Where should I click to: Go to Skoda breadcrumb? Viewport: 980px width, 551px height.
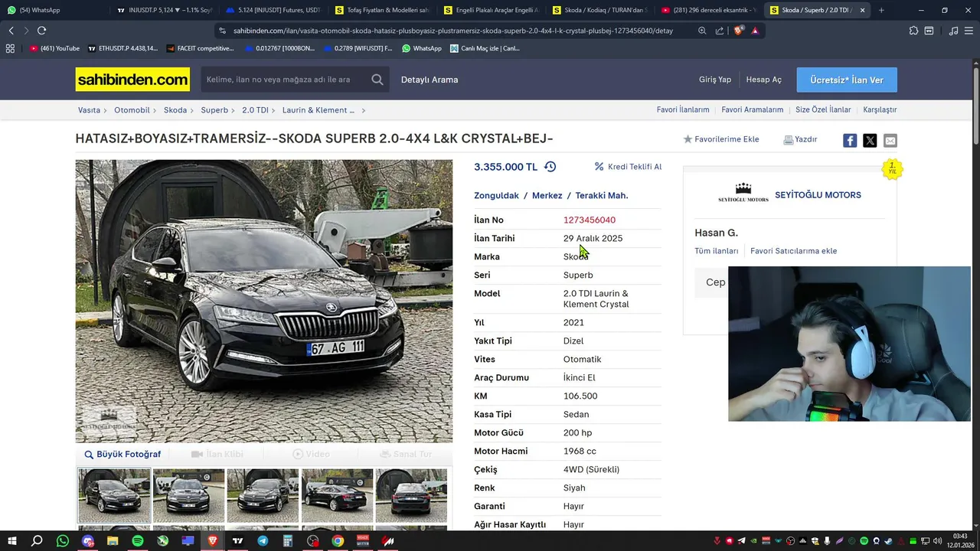coord(175,110)
